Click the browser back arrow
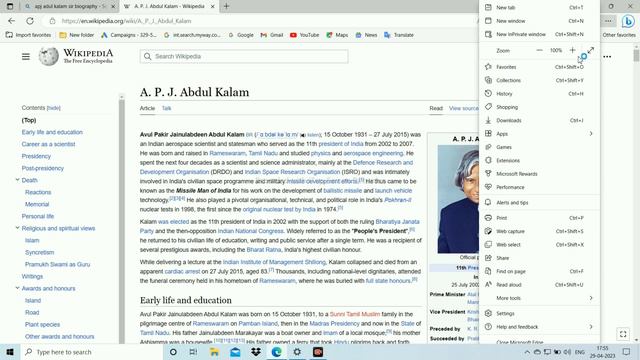Screen dimensions: 640x360 click(11, 21)
